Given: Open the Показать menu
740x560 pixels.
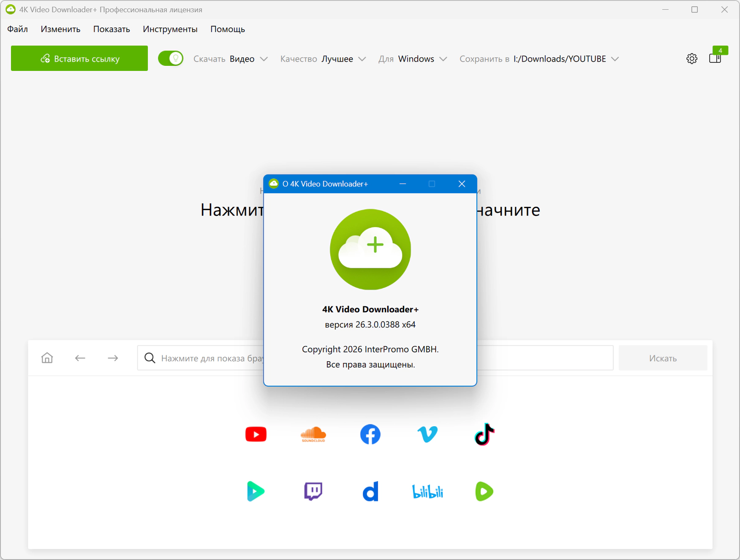Looking at the screenshot, I should (112, 29).
